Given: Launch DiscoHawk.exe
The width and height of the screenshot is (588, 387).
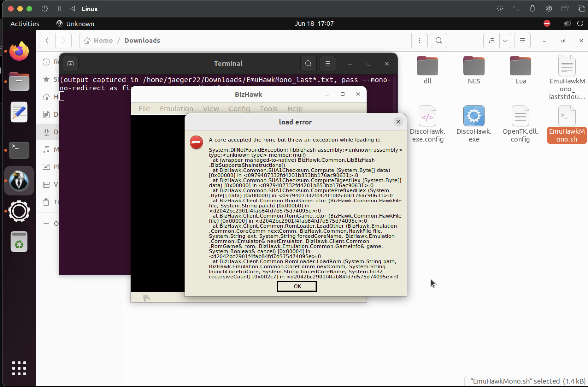Looking at the screenshot, I should (474, 116).
